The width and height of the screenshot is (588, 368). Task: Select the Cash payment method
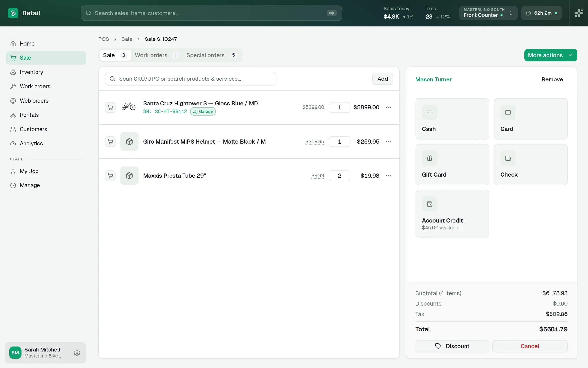(x=452, y=119)
